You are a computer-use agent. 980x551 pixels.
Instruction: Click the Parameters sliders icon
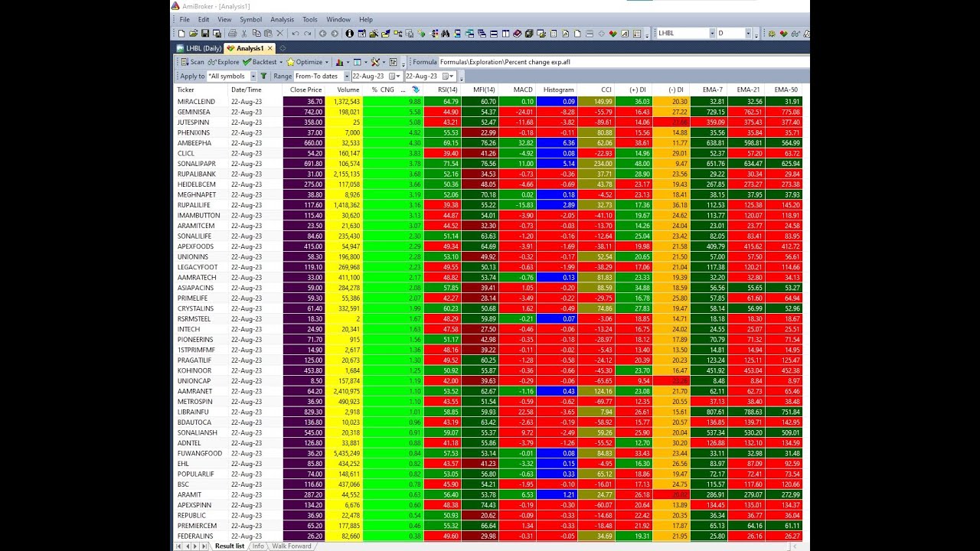coord(393,62)
